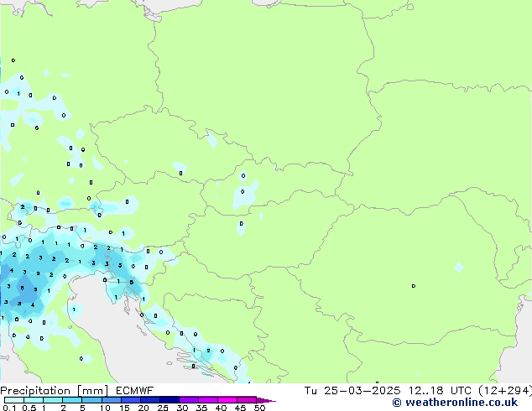Image resolution: width=532 pixels, height=411 pixels.
Task: Pick the 25–30 mm dark navy swatch
Action: [169, 400]
